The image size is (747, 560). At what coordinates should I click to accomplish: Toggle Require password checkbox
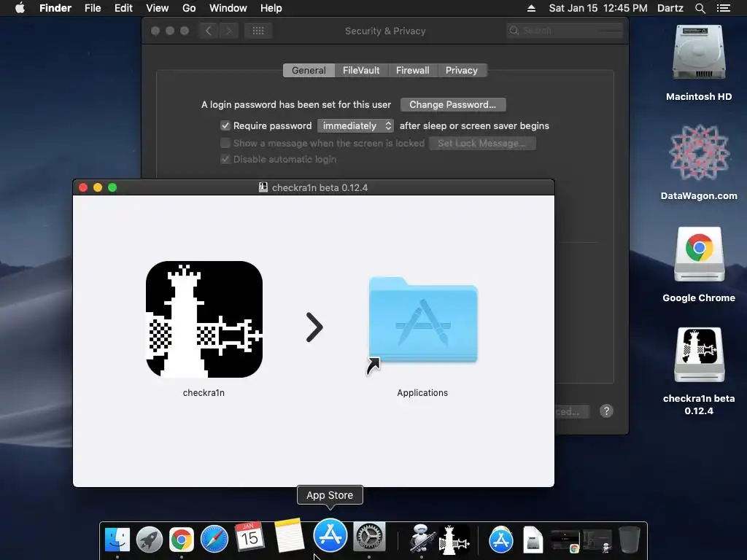(x=225, y=125)
